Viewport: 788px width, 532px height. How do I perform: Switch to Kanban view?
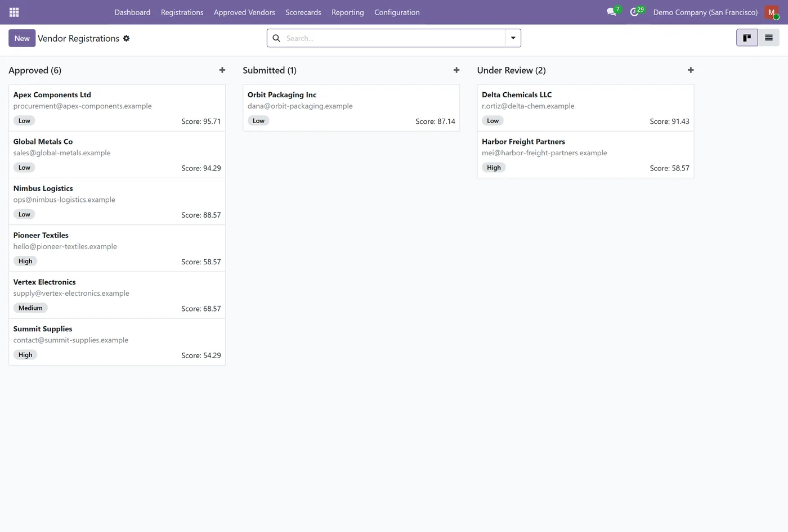(747, 38)
